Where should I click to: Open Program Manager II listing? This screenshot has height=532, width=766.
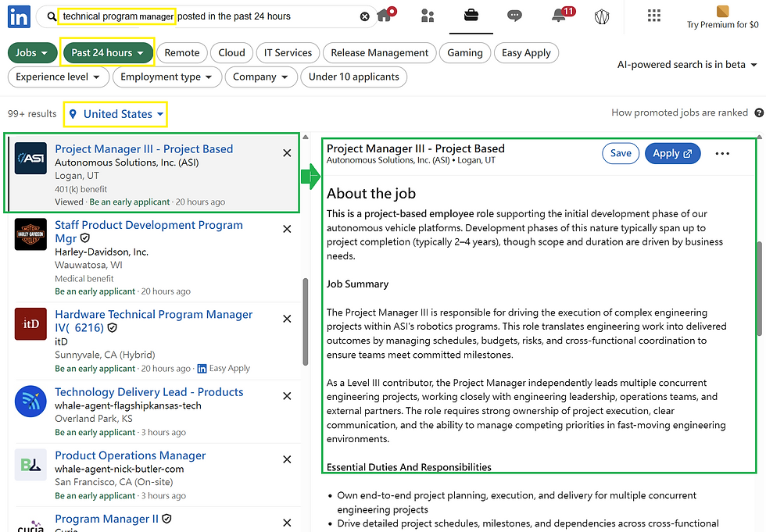pos(106,519)
